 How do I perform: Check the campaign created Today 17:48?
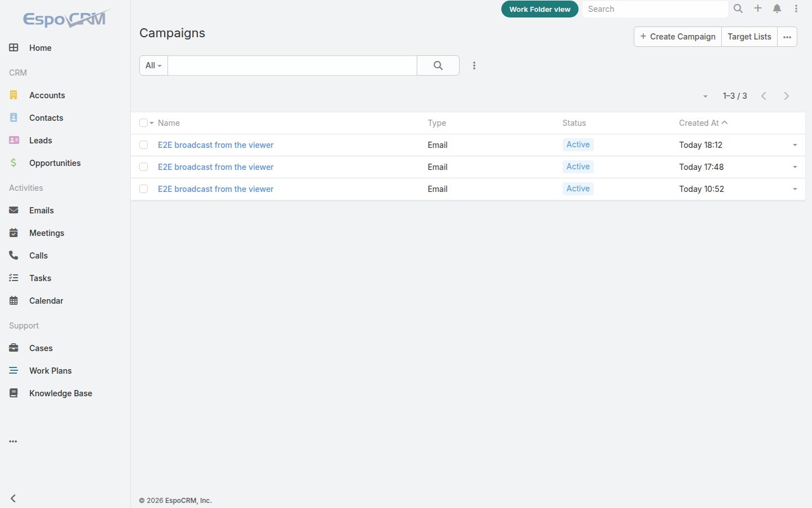pyautogui.click(x=143, y=167)
